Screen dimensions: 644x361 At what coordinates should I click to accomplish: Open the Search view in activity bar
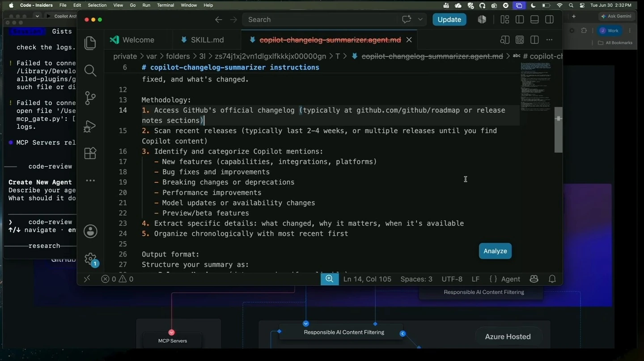[90, 70]
